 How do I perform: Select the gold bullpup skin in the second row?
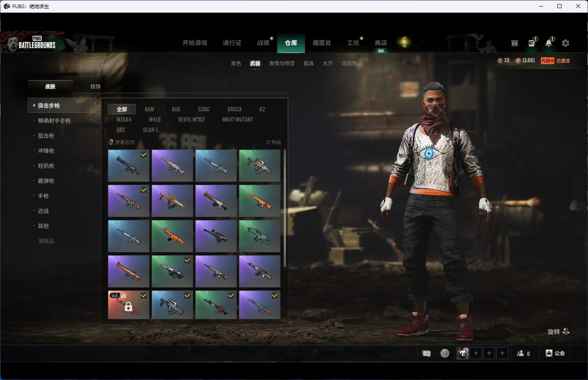172,201
